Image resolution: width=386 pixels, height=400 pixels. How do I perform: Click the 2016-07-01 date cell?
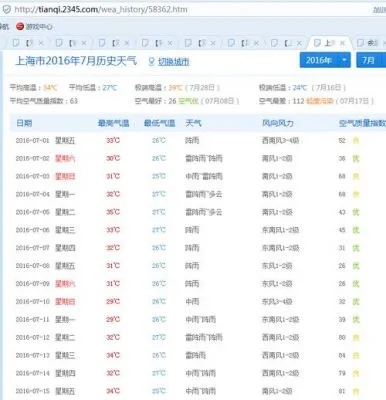point(32,141)
